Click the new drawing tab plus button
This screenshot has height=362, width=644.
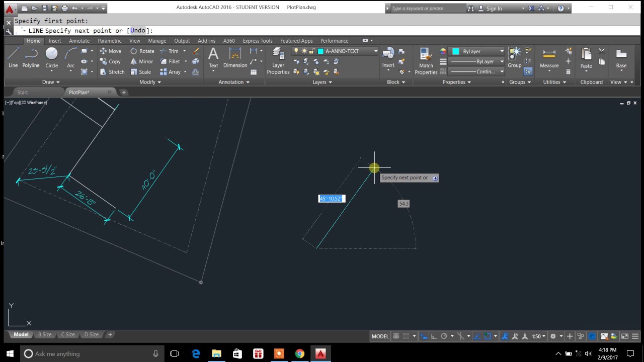tap(124, 93)
